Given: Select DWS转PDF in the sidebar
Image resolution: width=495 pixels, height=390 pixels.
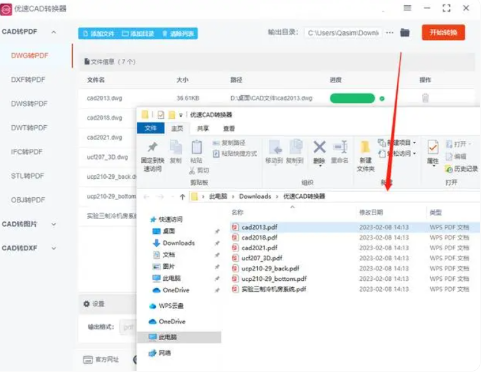Looking at the screenshot, I should (29, 104).
